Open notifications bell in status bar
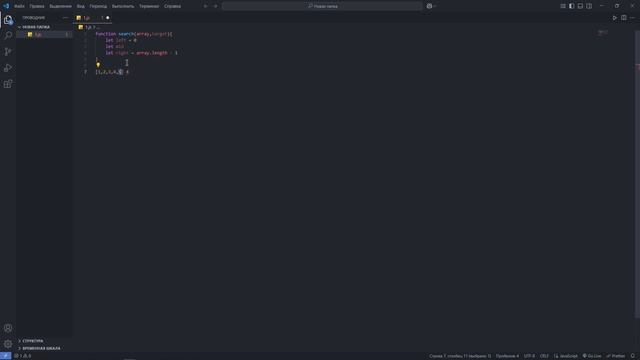Image resolution: width=640 pixels, height=360 pixels. 633,356
